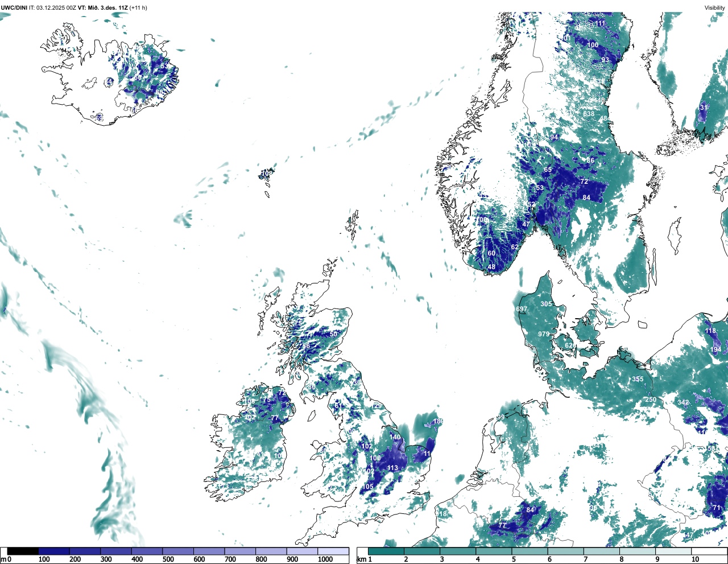The image size is (728, 564).
Task: Click the '140' value over eastern England
Action: tap(395, 437)
